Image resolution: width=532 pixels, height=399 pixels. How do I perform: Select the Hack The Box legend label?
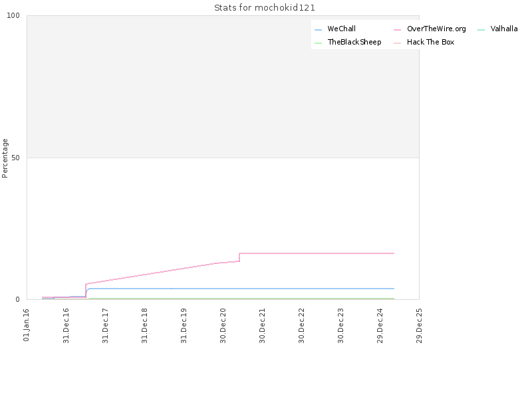pyautogui.click(x=430, y=42)
